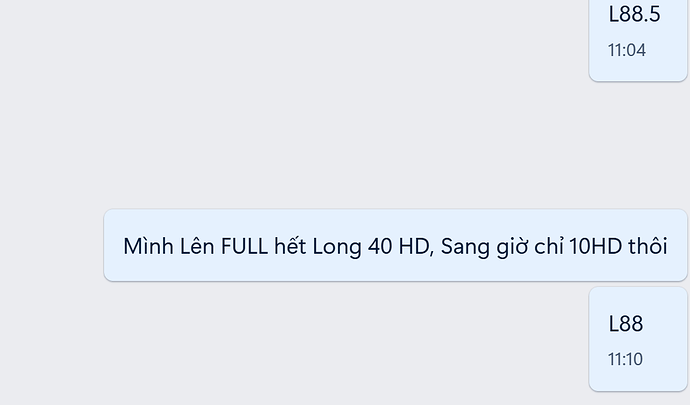Click the 11:10 timestamp
Image resolution: width=690 pixels, height=405 pixels.
click(625, 359)
